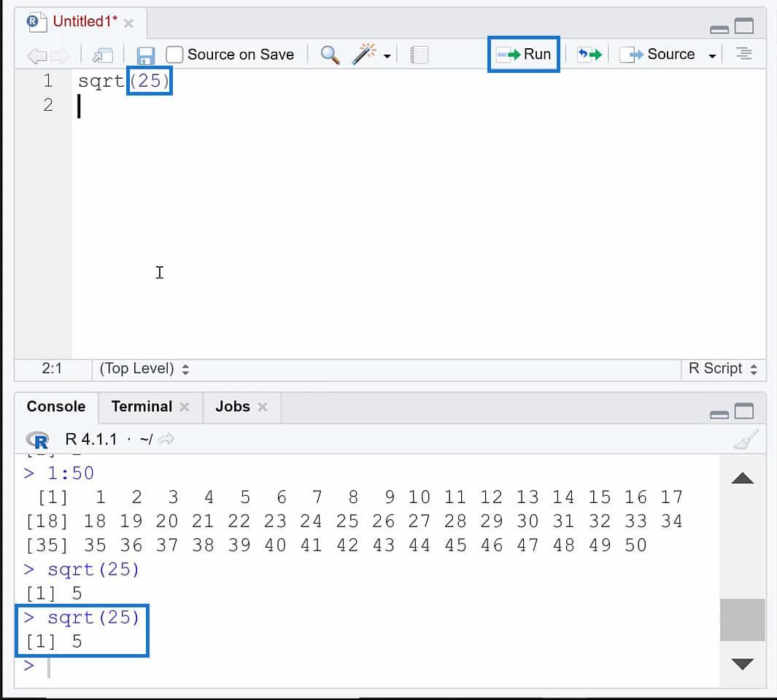The height and width of the screenshot is (700, 777).
Task: Click the '[18]' console output row index
Action: click(x=47, y=521)
